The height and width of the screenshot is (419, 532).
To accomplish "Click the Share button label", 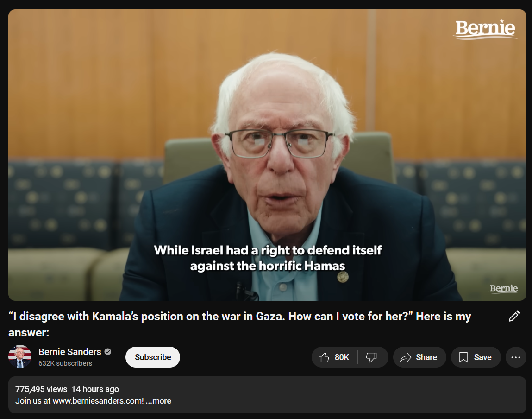I will pyautogui.click(x=426, y=357).
